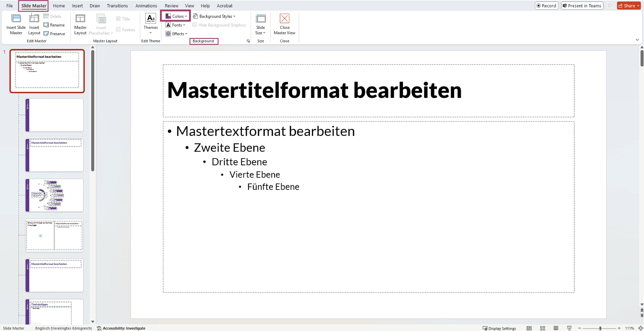Start Slide Show from status bar
This screenshot has height=331, width=644.
[x=569, y=328]
